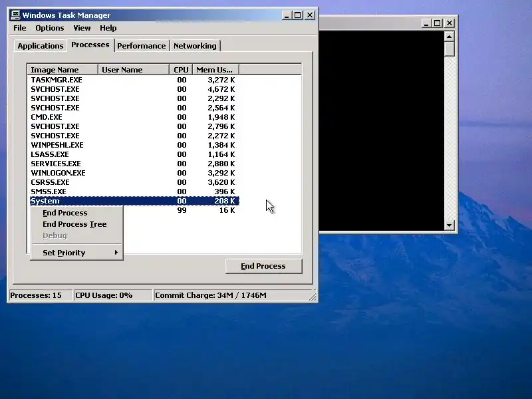Select the LSASS.EXE process row

(134, 154)
